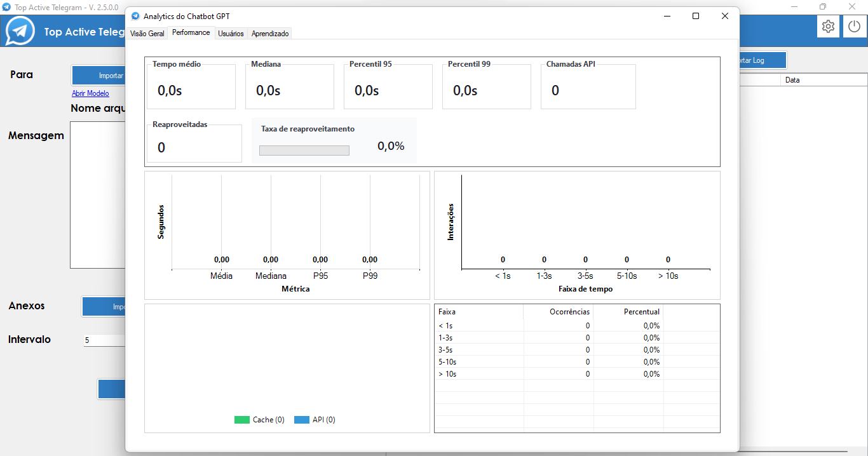Open the Abrir Modelo link
This screenshot has height=456, width=868.
point(90,93)
